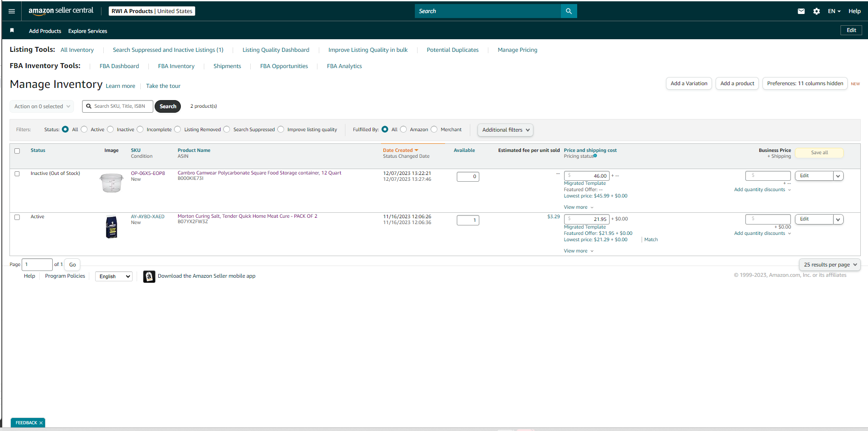
Task: Click the magnifier search button in header
Action: 569,11
